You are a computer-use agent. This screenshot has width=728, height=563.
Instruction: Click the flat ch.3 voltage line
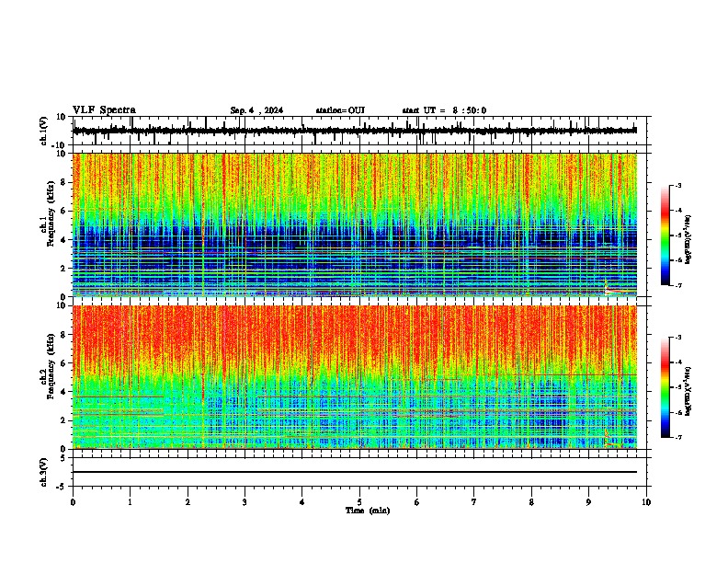[x=355, y=472]
